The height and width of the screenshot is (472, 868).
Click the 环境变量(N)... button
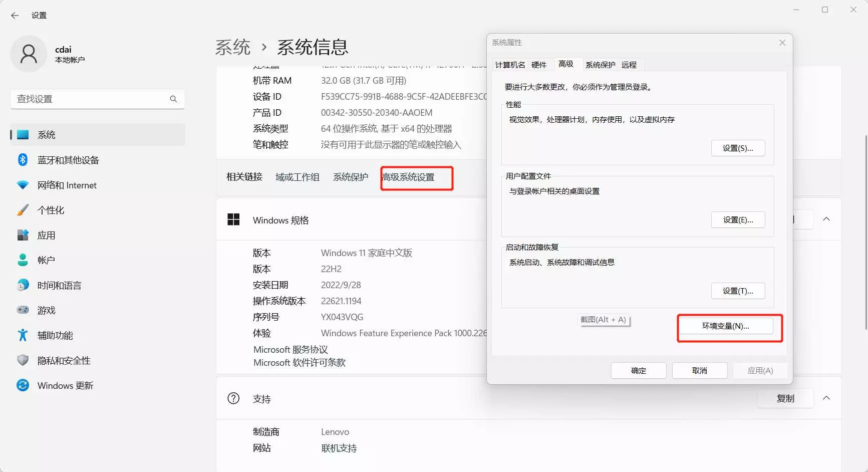point(725,326)
